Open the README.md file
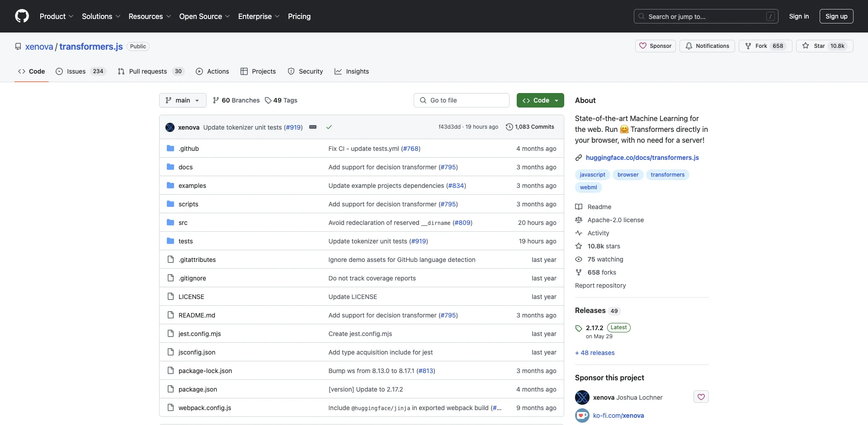 pyautogui.click(x=197, y=315)
